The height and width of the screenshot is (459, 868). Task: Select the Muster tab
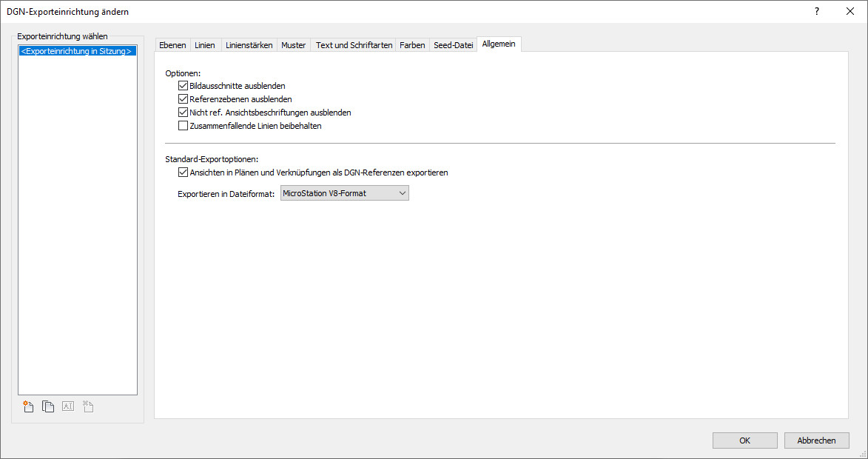coord(293,45)
